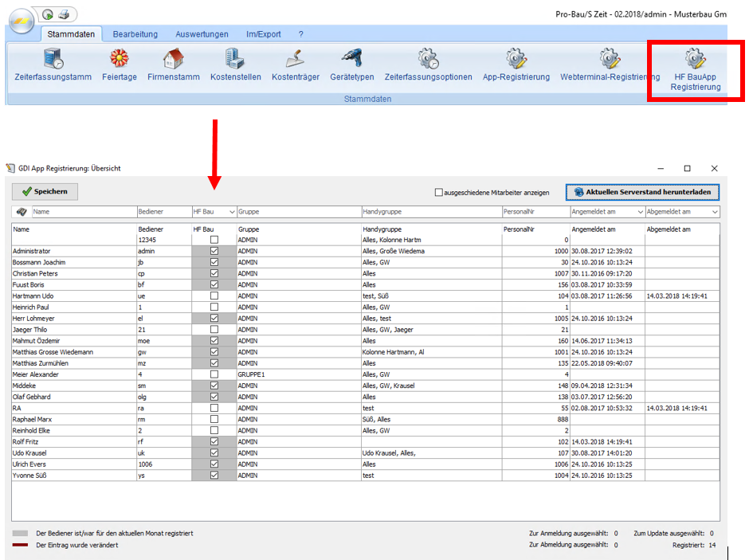Click the Gerätetypen drill icon

[x=351, y=60]
